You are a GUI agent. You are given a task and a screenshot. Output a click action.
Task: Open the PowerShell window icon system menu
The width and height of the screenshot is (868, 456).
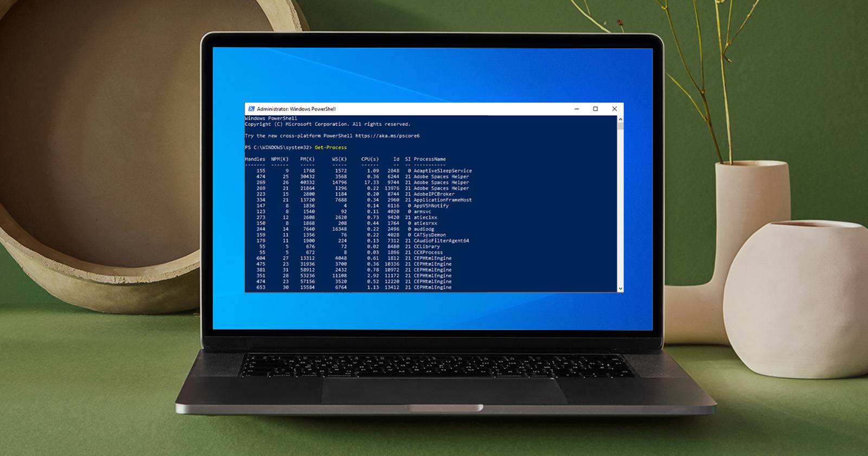[x=251, y=109]
